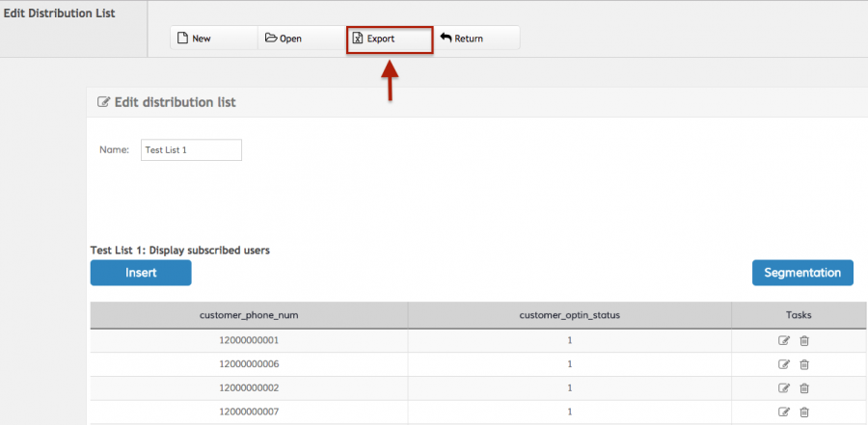Open the editor for row 12000000002
The image size is (868, 425).
[x=784, y=388]
